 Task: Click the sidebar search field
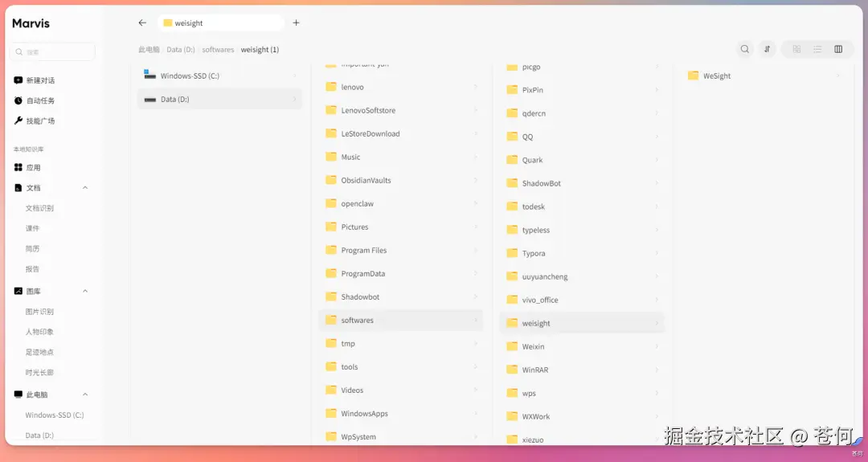pyautogui.click(x=52, y=51)
